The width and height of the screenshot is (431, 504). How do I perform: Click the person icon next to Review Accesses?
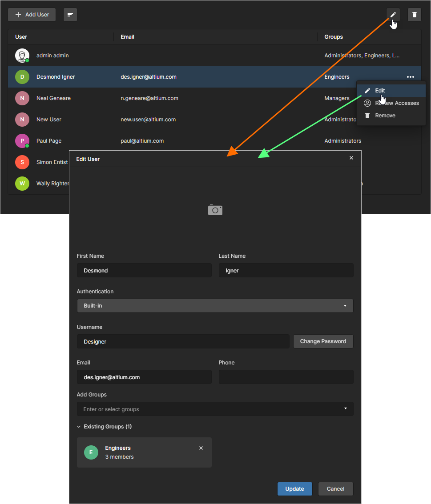pos(367,103)
